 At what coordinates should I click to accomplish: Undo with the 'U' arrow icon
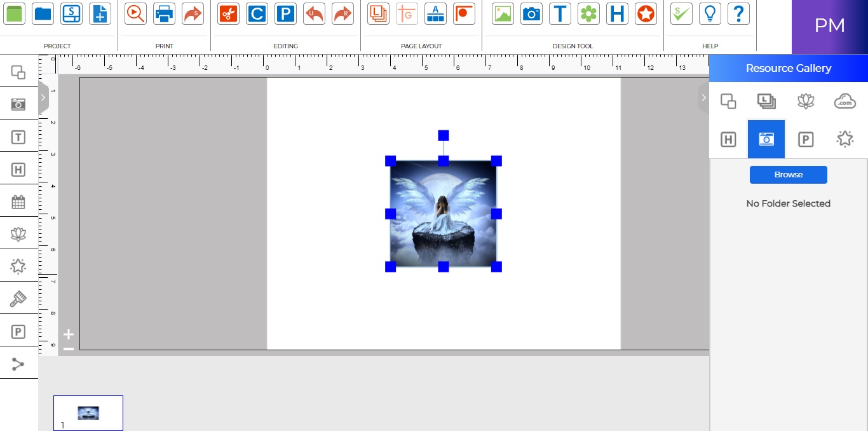point(314,13)
